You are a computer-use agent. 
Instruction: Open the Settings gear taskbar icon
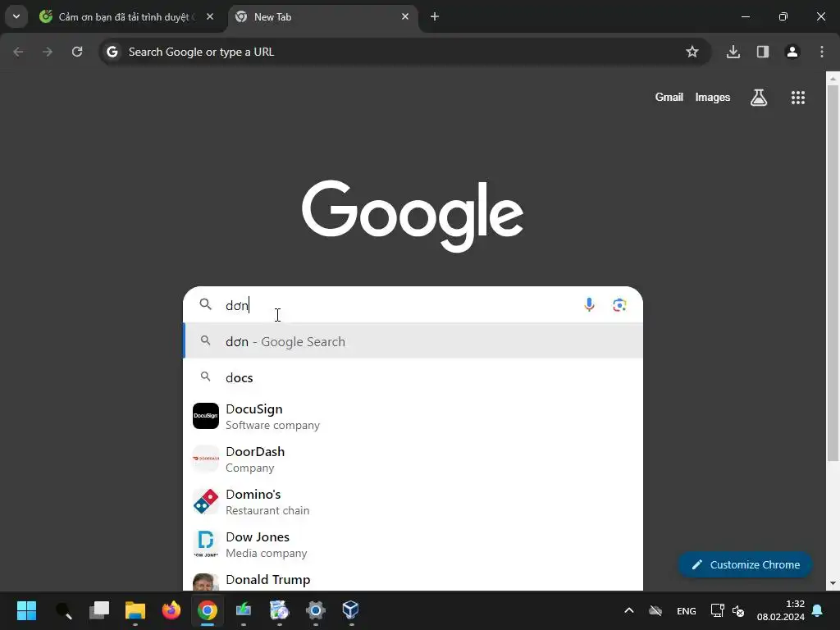pos(316,610)
